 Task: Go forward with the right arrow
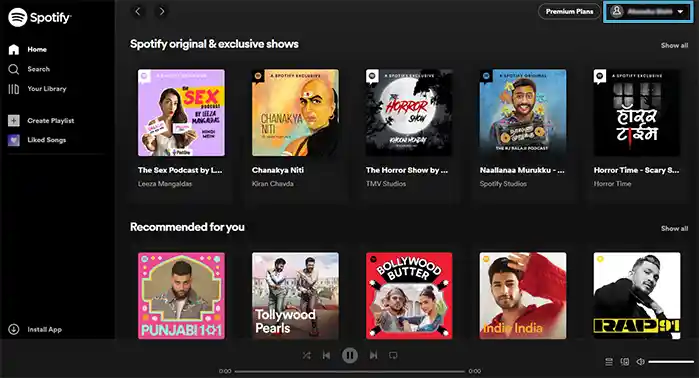click(x=162, y=12)
